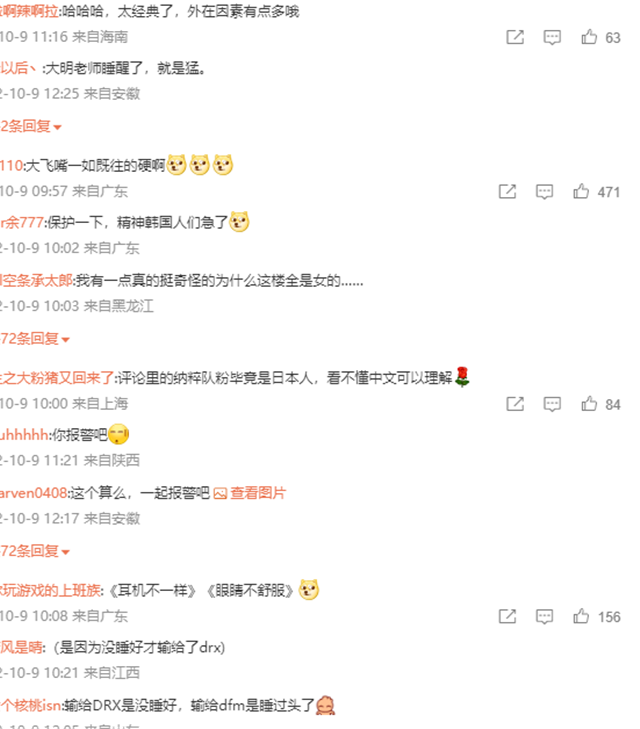Share the comment with 63 likes
Screen dimensions: 640x729
(515, 37)
